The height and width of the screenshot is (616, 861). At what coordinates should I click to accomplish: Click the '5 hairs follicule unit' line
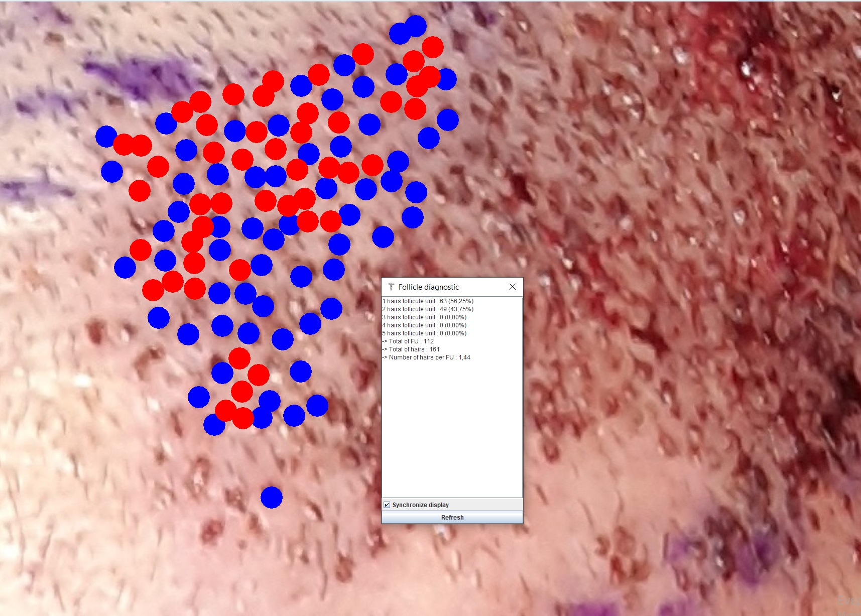point(425,333)
